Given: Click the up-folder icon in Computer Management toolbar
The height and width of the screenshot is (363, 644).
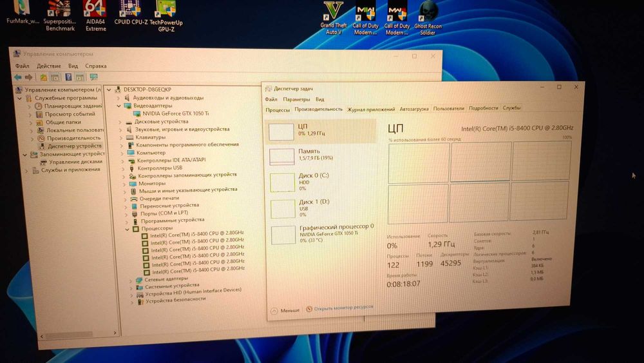Looking at the screenshot, I should click(43, 77).
